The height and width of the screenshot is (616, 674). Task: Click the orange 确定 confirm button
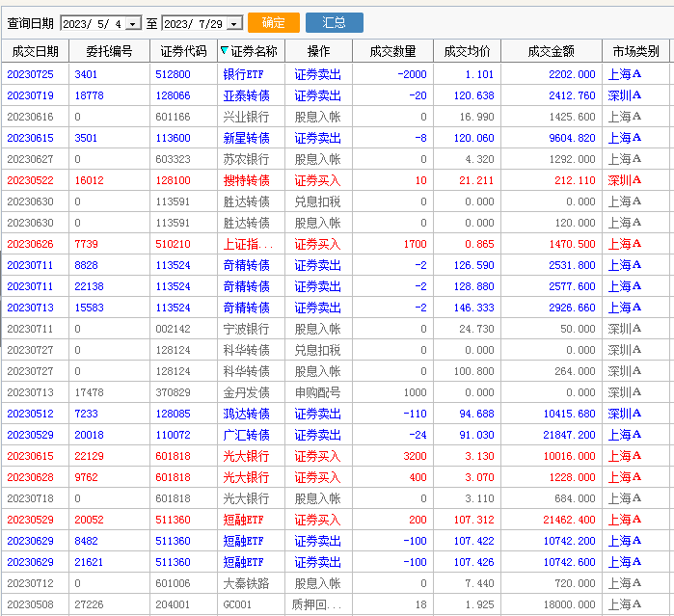click(x=274, y=23)
